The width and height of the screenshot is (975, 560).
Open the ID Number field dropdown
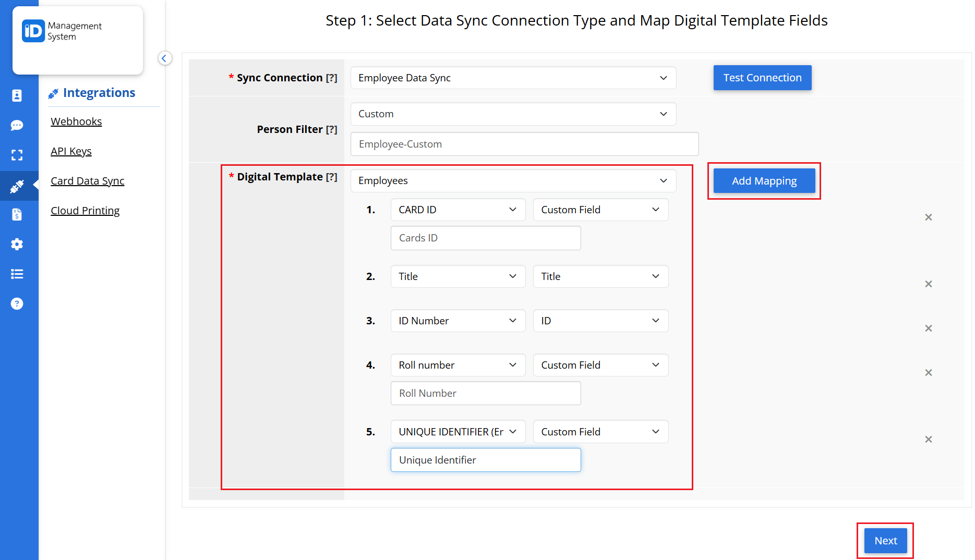click(457, 321)
